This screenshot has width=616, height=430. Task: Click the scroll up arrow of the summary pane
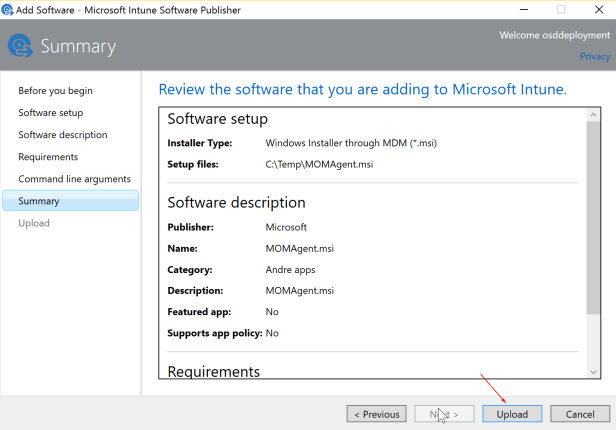click(593, 115)
